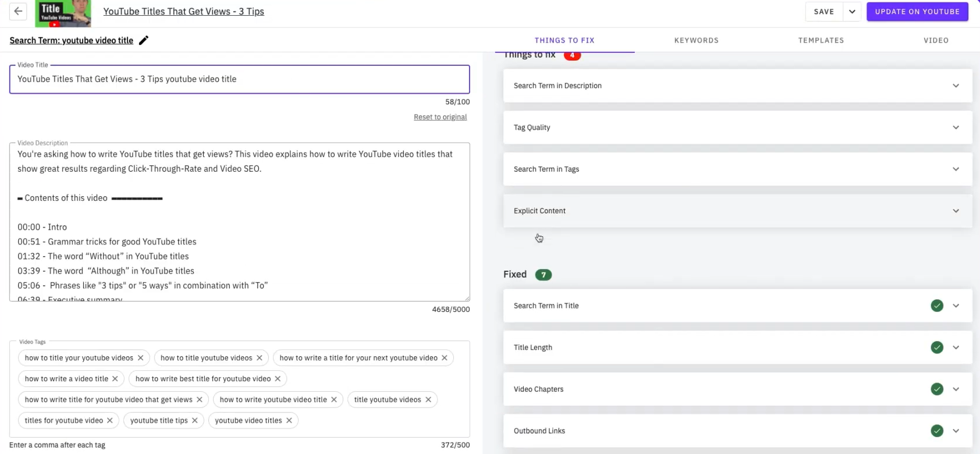Remove tag 'youtube title tips'
Image resolution: width=980 pixels, height=454 pixels.
tap(195, 421)
